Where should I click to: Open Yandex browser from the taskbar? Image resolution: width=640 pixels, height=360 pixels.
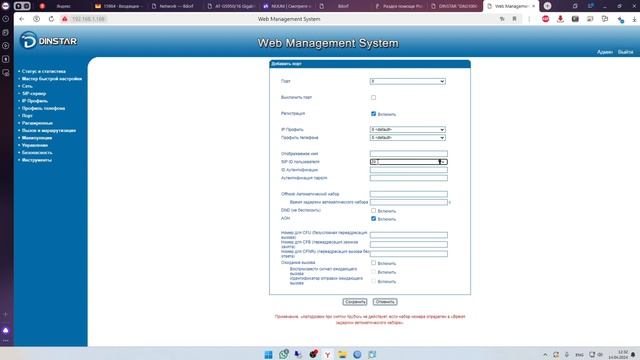(327, 354)
